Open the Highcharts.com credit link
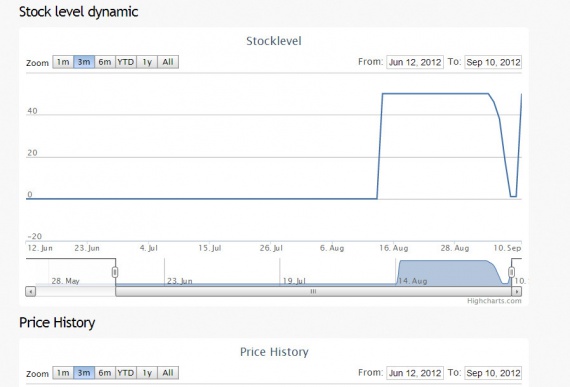 (x=494, y=301)
